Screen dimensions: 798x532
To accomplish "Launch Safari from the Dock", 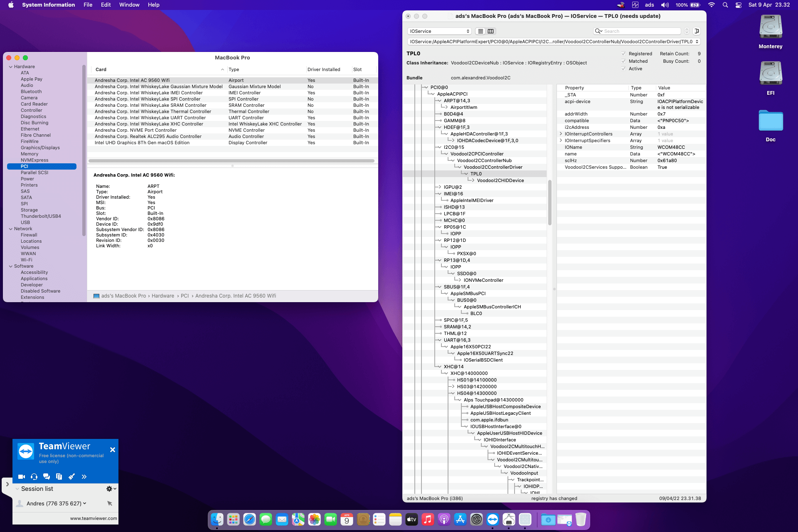I will pos(249,519).
